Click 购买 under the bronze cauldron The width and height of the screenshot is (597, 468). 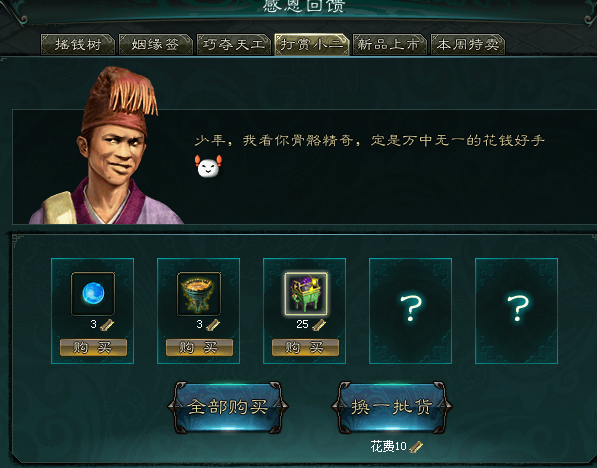199,347
